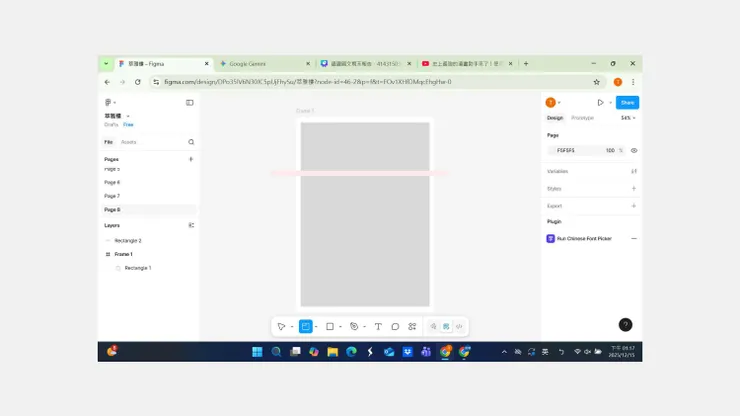Click the page color swatch beside F5F5F5

[x=551, y=151]
